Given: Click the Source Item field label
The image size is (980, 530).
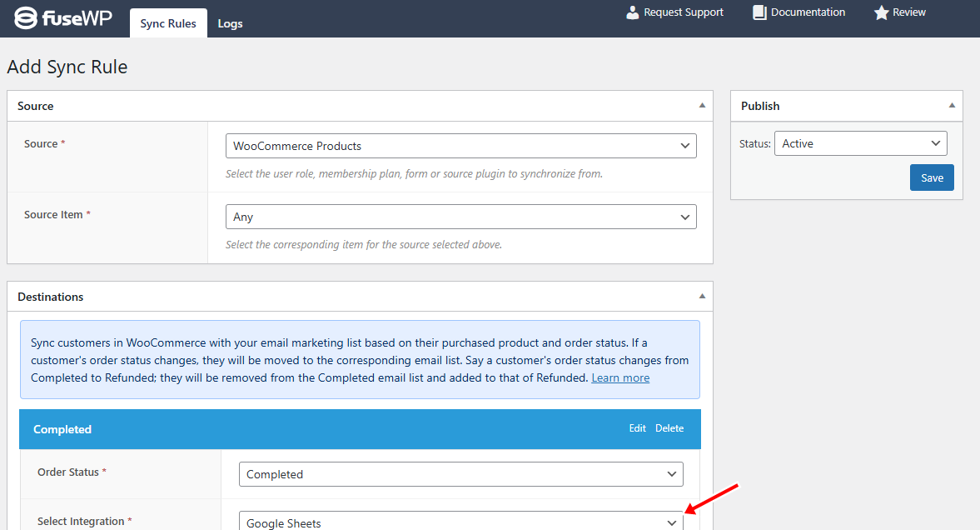Looking at the screenshot, I should (x=57, y=215).
